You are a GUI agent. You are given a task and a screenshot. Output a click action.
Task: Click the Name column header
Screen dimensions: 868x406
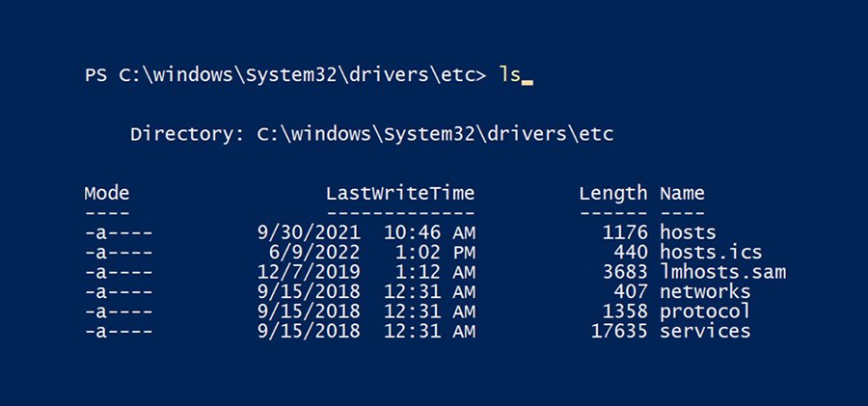click(x=682, y=193)
